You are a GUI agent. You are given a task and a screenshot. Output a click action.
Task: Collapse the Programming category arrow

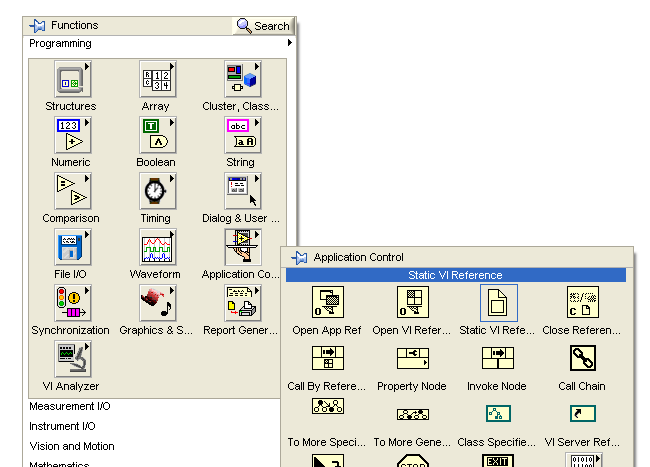290,43
